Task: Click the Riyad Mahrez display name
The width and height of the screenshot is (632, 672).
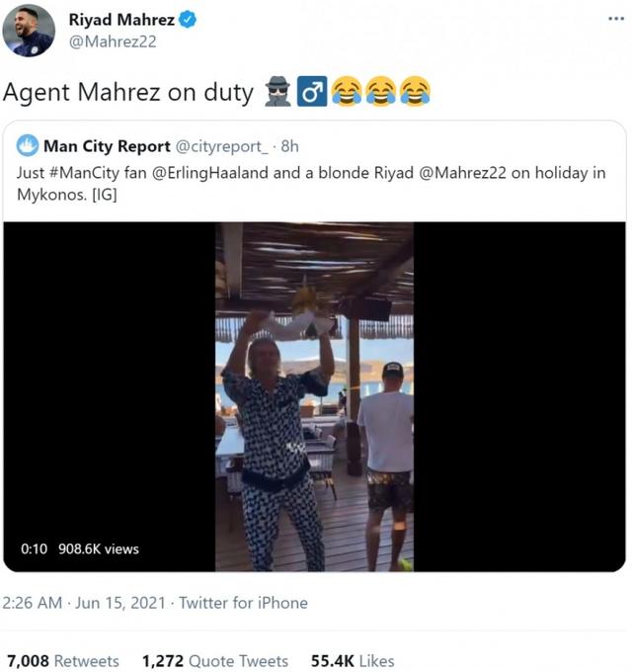Action: [121, 20]
